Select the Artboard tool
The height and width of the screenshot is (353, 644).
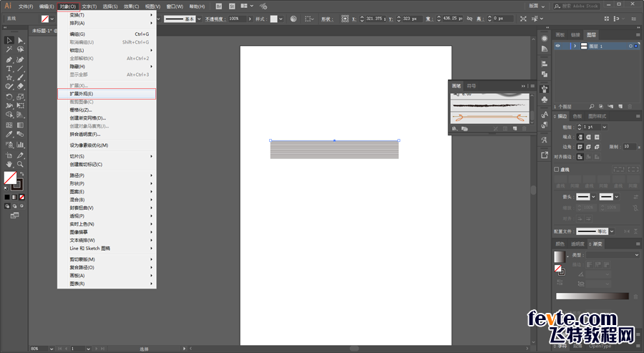pos(9,155)
